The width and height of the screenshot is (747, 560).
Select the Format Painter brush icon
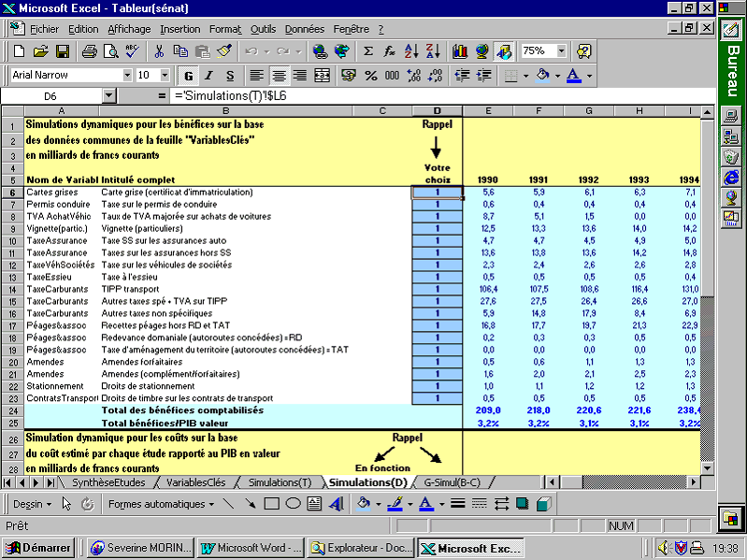coord(223,51)
